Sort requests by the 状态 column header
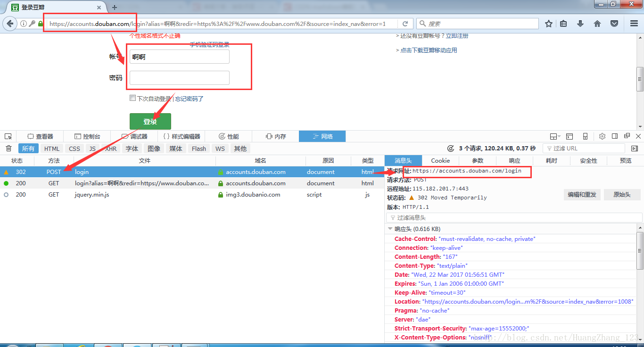 click(17, 161)
